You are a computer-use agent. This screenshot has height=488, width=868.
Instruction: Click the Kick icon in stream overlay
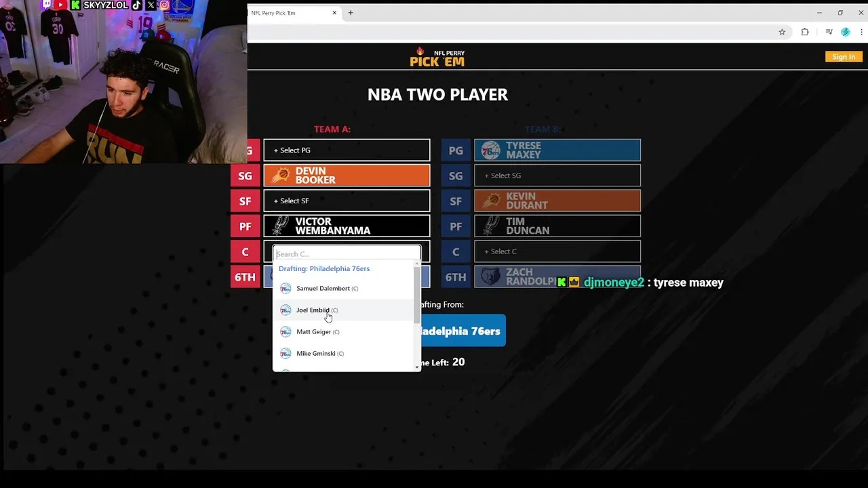75,5
